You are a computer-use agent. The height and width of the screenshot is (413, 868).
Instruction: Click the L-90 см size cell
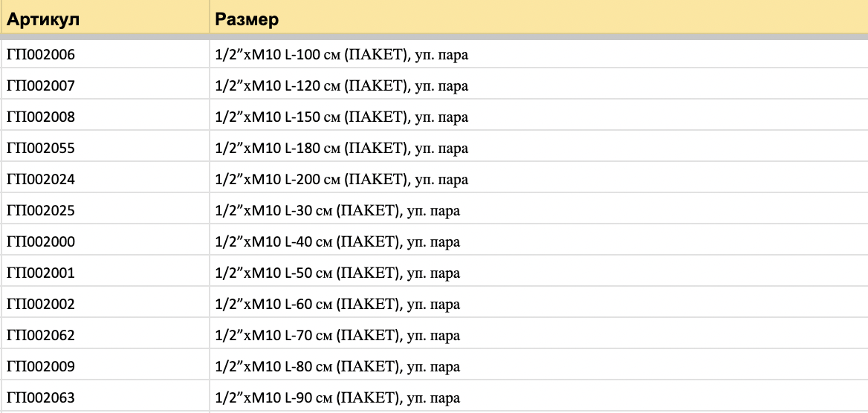(337, 397)
